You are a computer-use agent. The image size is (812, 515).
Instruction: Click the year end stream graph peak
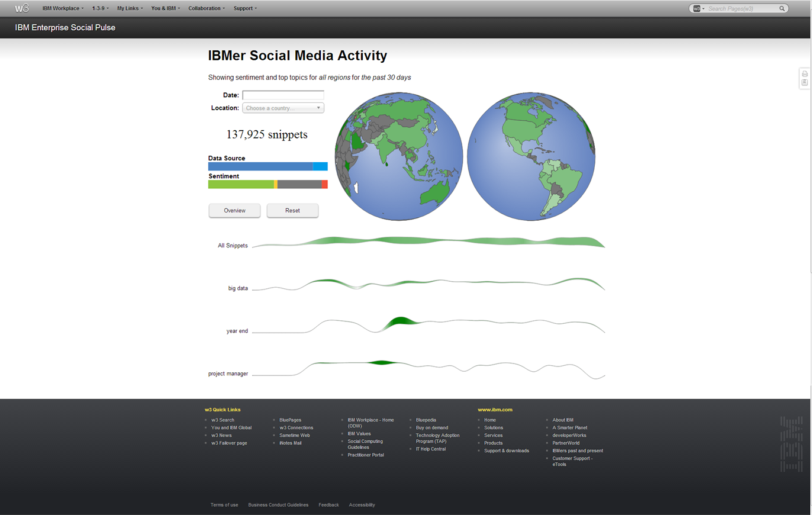pos(400,321)
